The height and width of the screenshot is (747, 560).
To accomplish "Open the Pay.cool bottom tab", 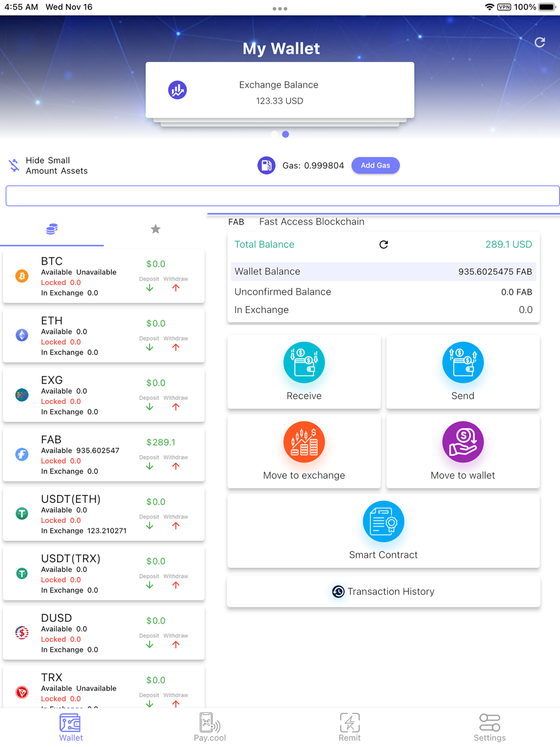I will (x=210, y=727).
